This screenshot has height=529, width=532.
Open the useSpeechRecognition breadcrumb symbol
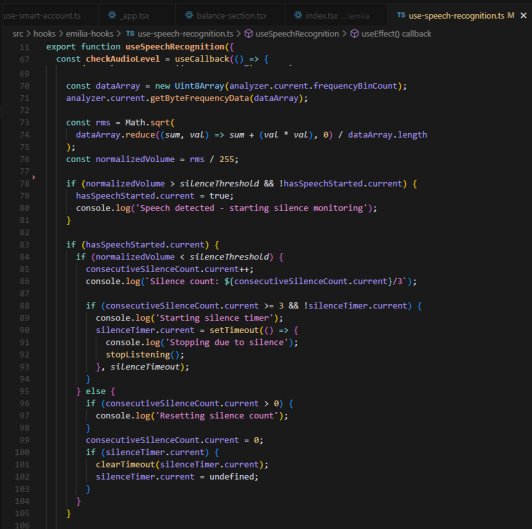click(x=297, y=34)
